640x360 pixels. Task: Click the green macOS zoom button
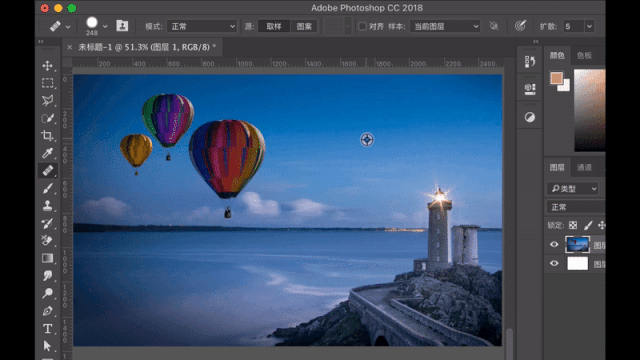(72, 8)
